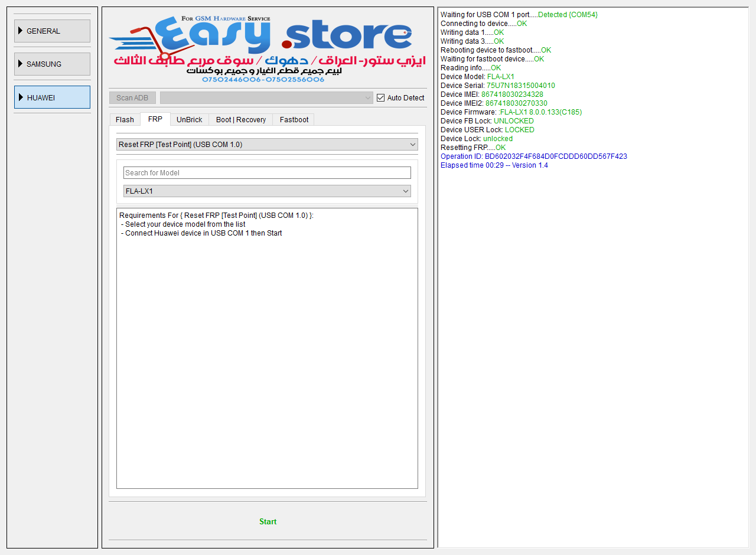Click the 'Resetting FRP.....OK' log line
The image size is (756, 555).
(x=473, y=148)
